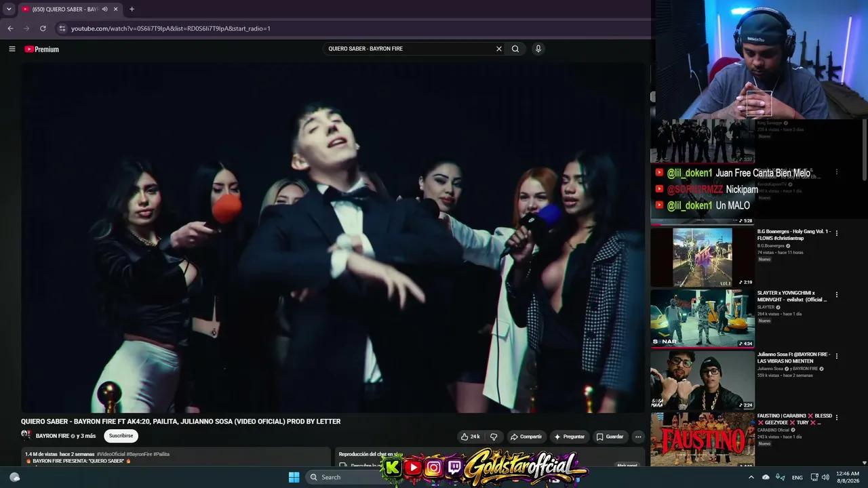
Task: Go back with the browser back arrow
Action: [10, 28]
